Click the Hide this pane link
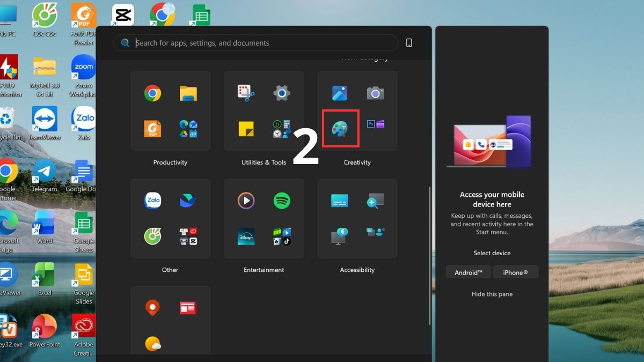Viewport: 644px width, 362px height. point(492,294)
